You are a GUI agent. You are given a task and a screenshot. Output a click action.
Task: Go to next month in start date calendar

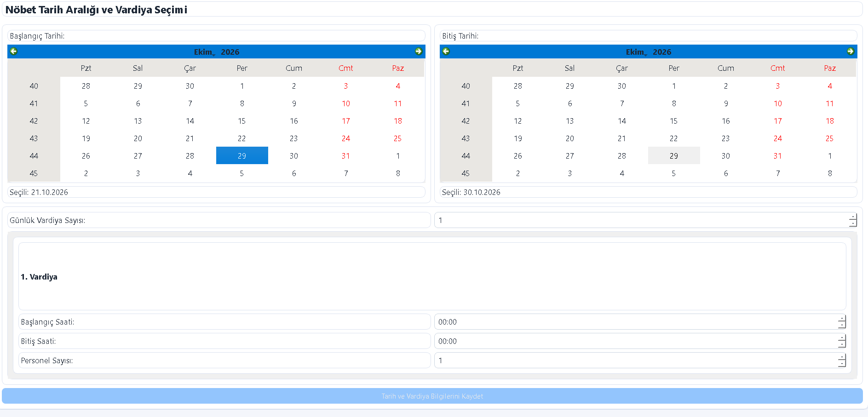tap(419, 51)
